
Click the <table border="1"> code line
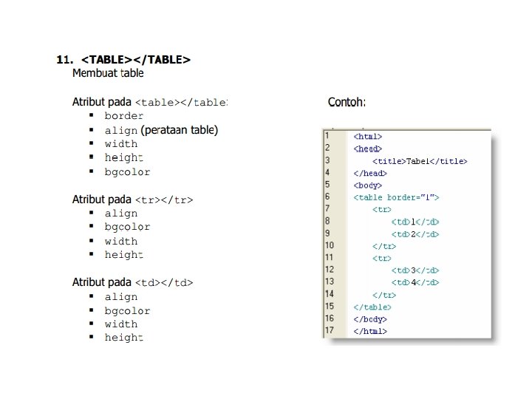[x=396, y=197]
